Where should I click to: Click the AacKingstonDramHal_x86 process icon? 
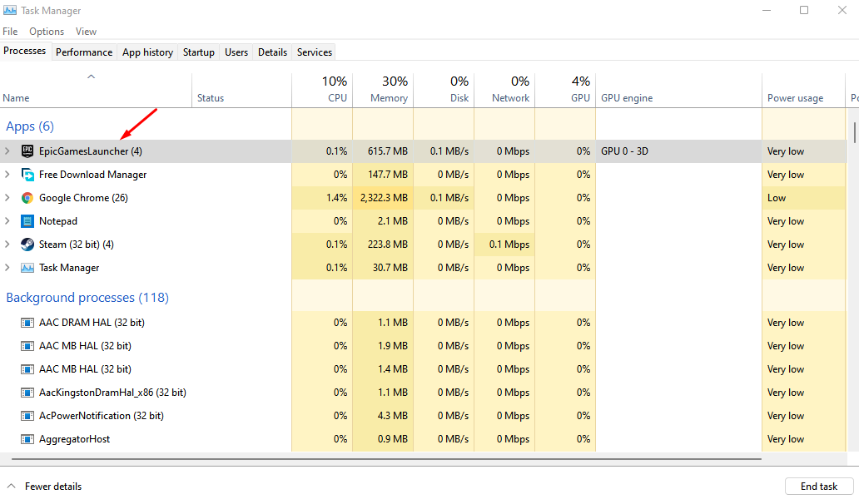[27, 393]
